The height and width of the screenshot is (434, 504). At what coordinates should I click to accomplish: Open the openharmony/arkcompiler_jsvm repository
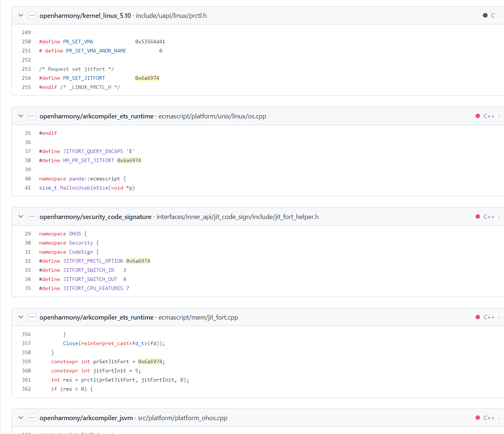pos(86,418)
